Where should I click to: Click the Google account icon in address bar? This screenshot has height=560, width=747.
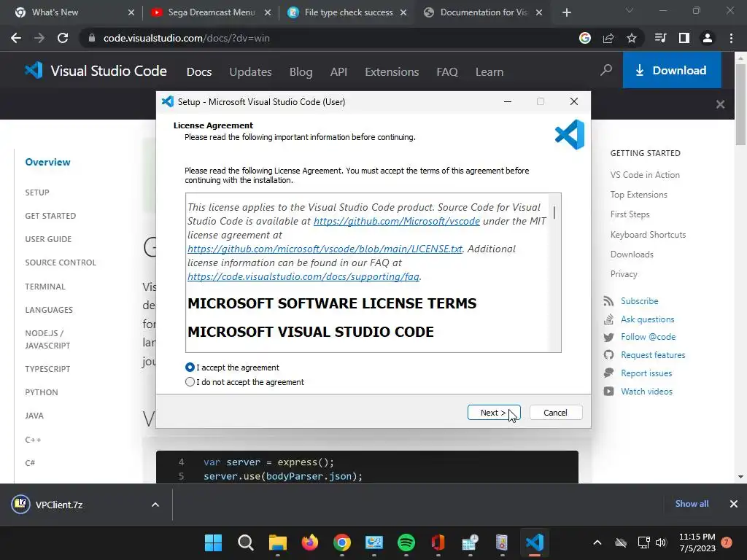coord(585,38)
